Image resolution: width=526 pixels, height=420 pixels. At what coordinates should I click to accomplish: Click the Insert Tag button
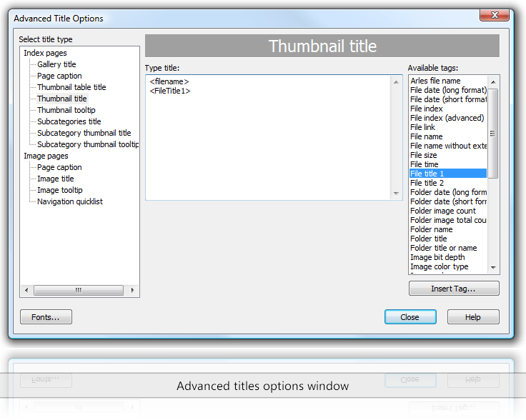pyautogui.click(x=453, y=289)
